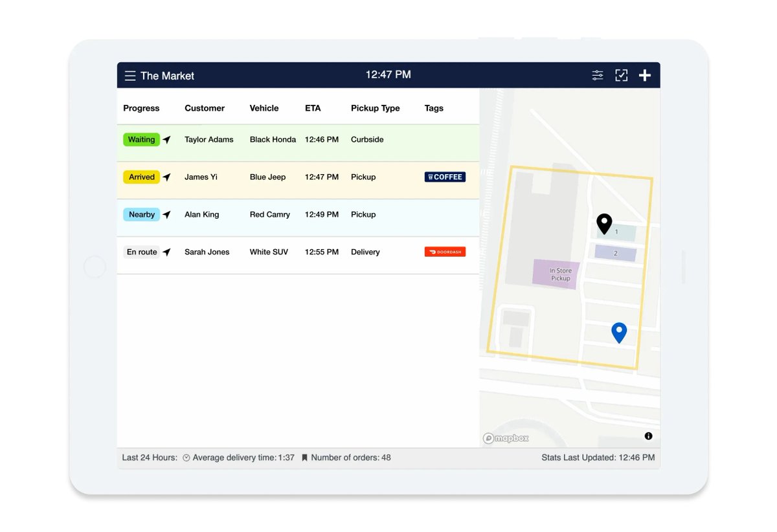The height and width of the screenshot is (532, 777).
Task: Click ETA 12:47 PM in James Yi row
Action: tap(322, 177)
